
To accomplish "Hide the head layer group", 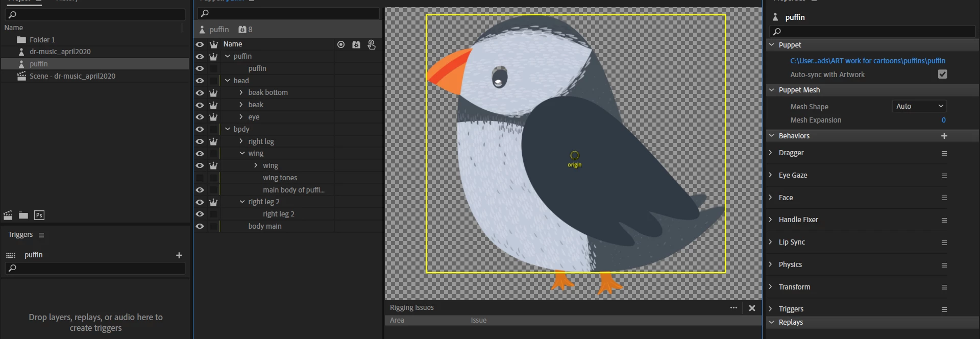I will [x=200, y=81].
